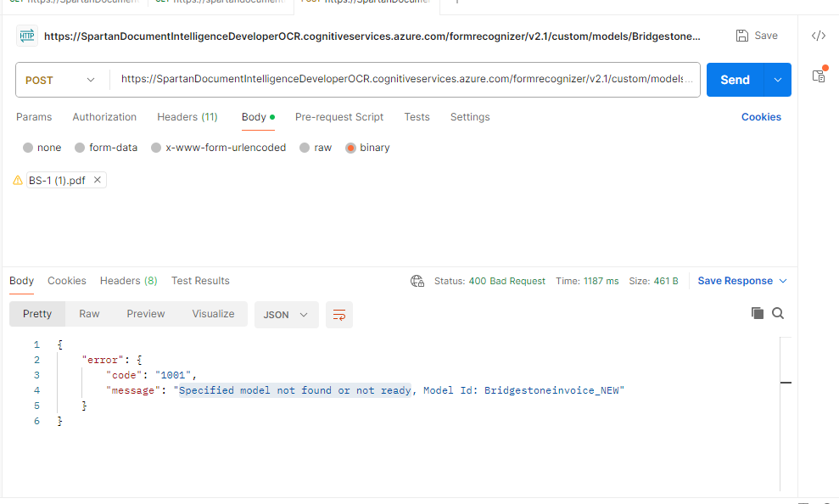
Task: Switch to the Headers (11) tab
Action: click(x=187, y=116)
